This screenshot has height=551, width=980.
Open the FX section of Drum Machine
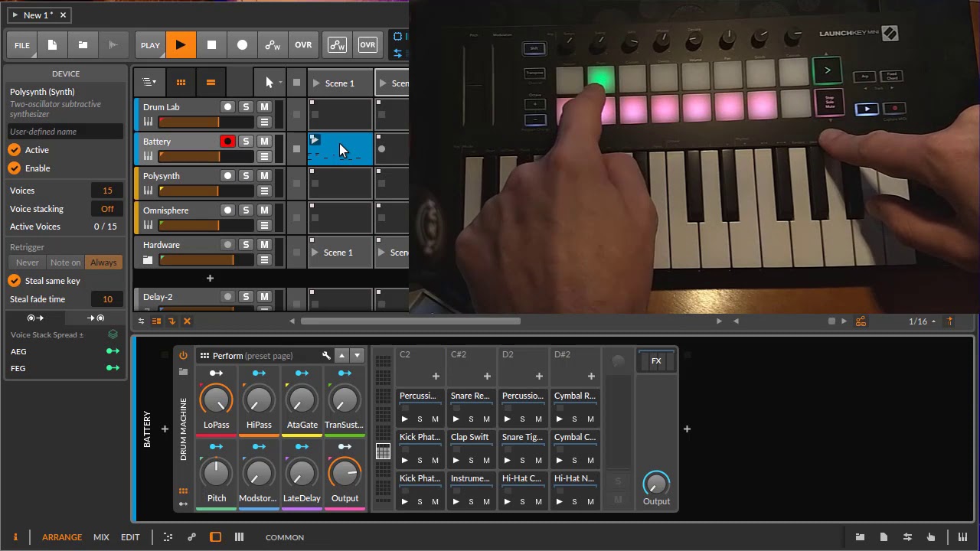pyautogui.click(x=656, y=361)
